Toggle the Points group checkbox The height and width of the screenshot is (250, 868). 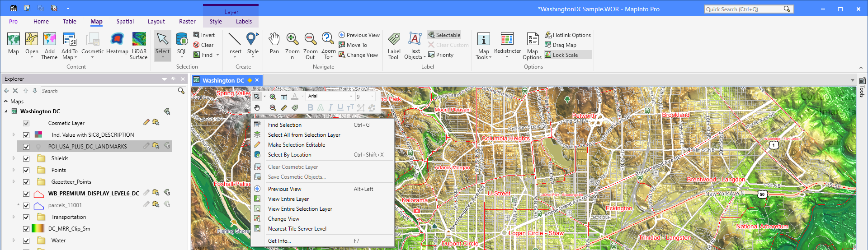[26, 170]
